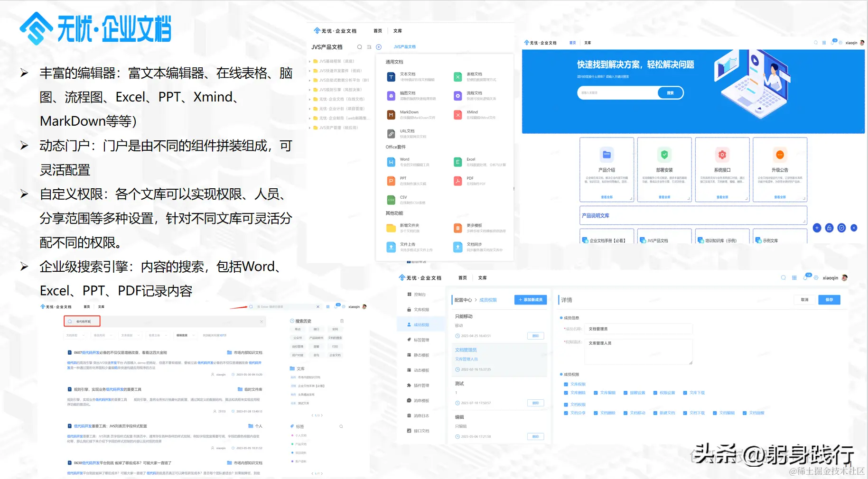
Task: Open the 企业文档手册【必看】 library card
Action: (x=607, y=237)
